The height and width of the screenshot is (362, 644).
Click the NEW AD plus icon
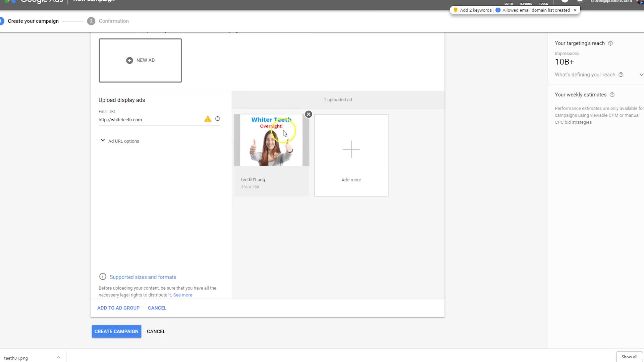click(129, 60)
